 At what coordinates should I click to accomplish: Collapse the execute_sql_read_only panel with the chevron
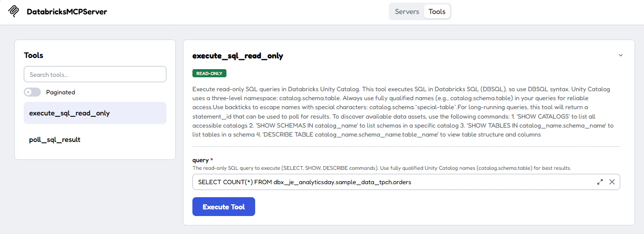[x=621, y=55]
